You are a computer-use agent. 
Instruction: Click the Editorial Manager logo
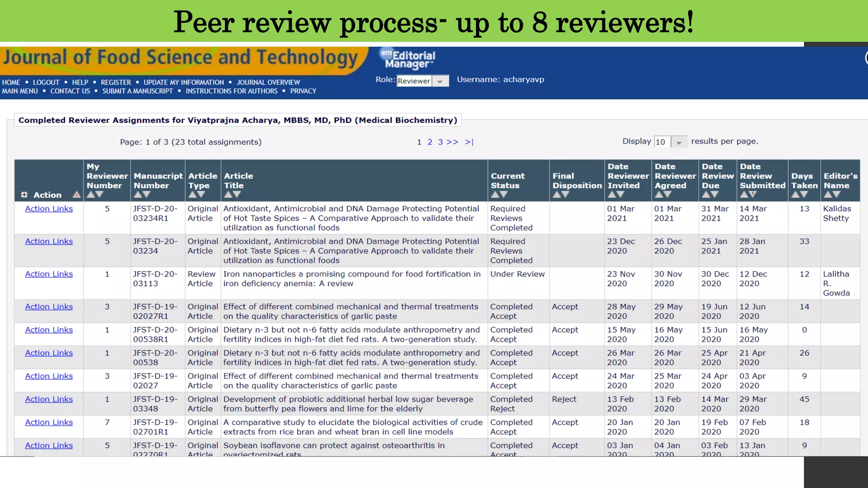(407, 59)
